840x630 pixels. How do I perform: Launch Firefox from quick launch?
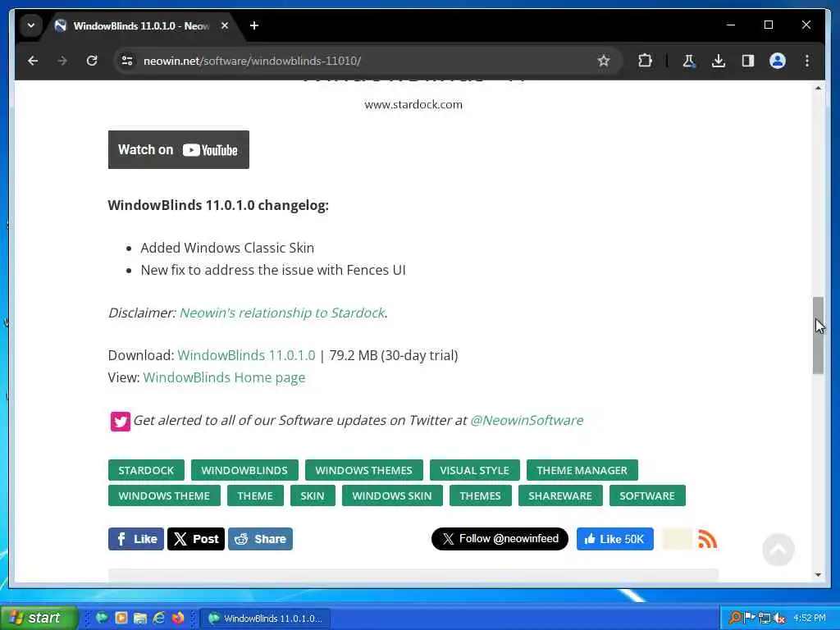pos(178,618)
